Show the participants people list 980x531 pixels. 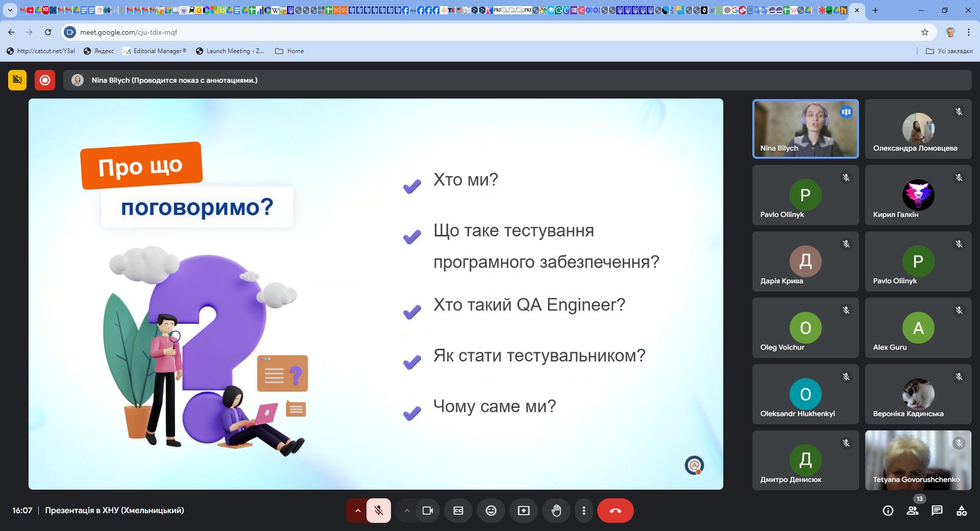(x=913, y=511)
